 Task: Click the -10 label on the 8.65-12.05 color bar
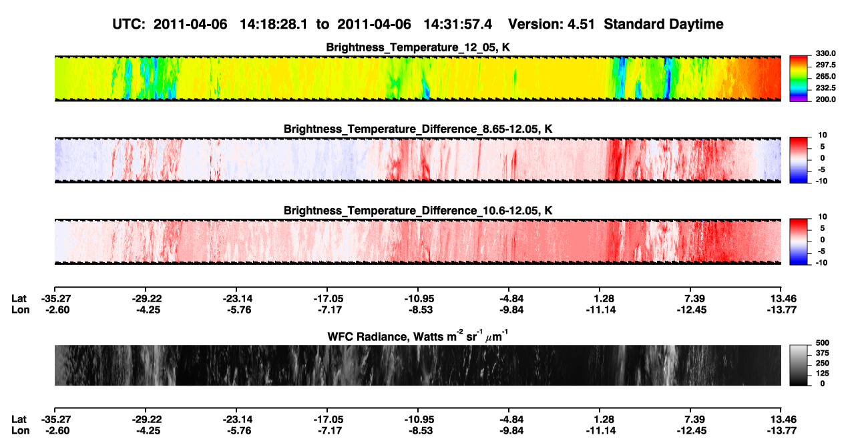[x=821, y=181]
